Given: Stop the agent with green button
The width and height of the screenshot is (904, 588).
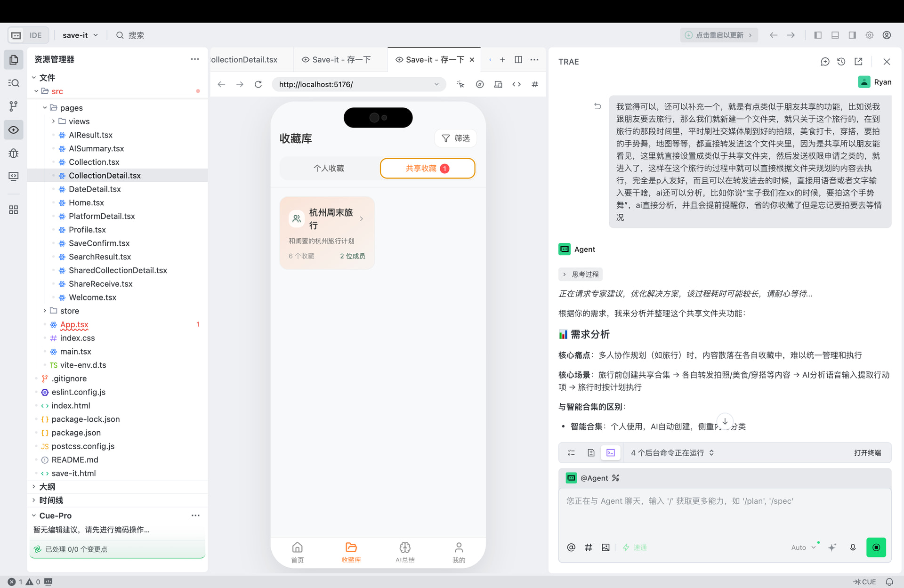Looking at the screenshot, I should tap(876, 548).
